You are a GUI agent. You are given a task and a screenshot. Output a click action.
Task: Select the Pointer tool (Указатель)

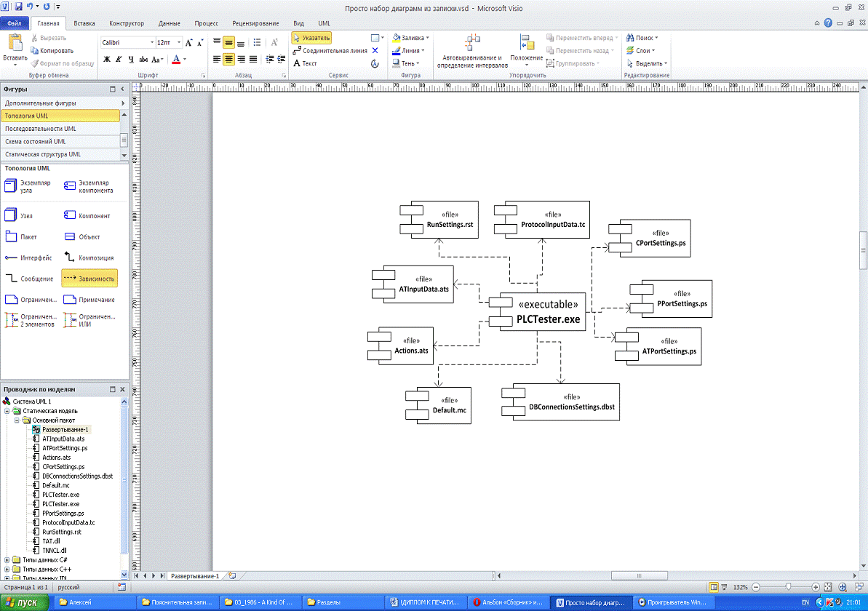[x=312, y=38]
